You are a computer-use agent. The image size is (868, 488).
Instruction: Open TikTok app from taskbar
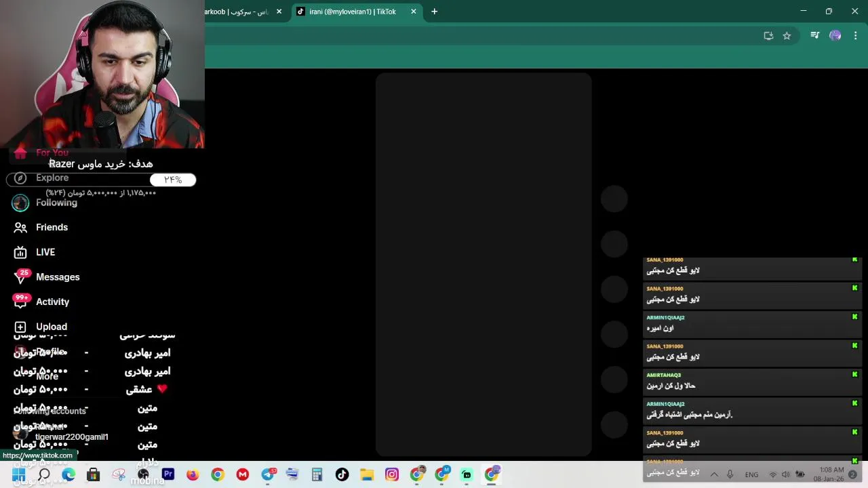342,475
